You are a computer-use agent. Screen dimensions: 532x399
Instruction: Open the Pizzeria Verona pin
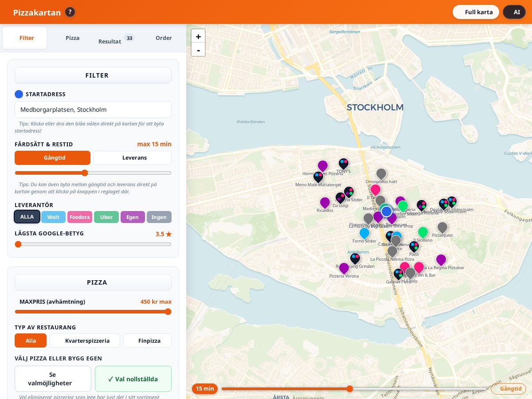coord(344,269)
